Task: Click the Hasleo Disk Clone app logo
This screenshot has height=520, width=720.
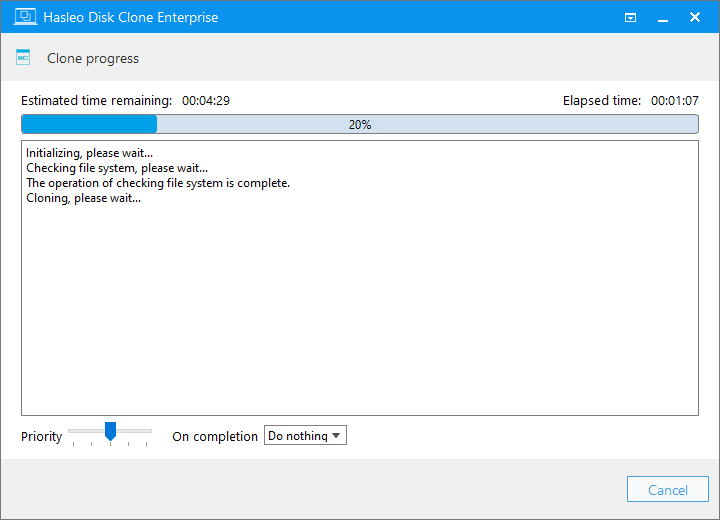Action: [x=25, y=17]
